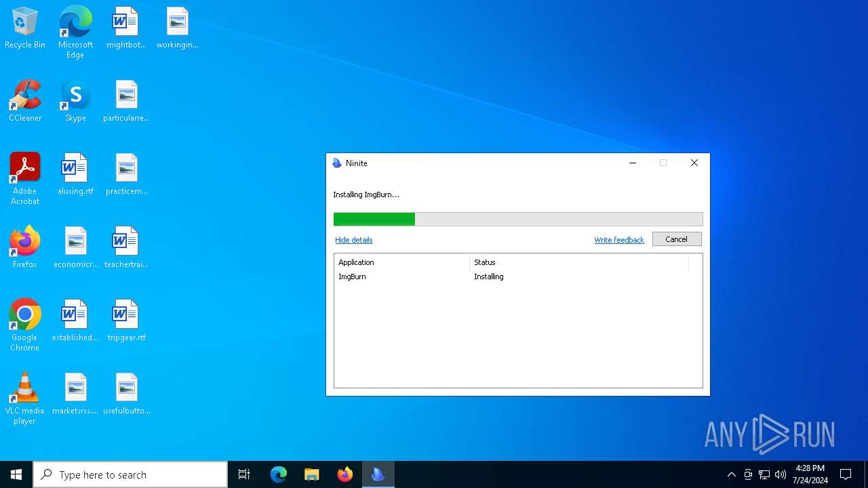Cancel the Ninite installation

pyautogui.click(x=677, y=239)
